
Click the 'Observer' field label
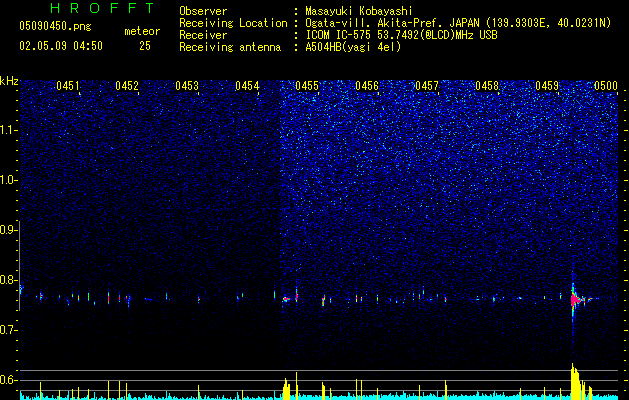pos(203,11)
